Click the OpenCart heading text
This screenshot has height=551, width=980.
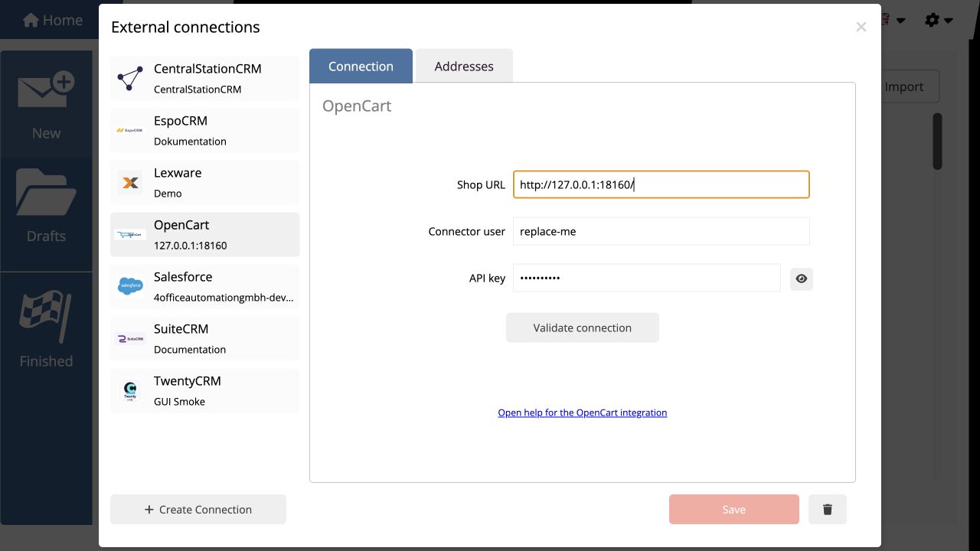(357, 106)
